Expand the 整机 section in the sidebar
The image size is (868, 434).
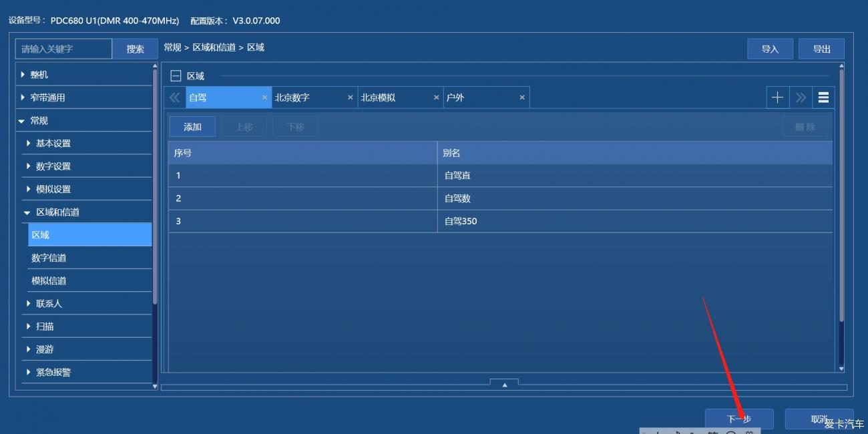pyautogui.click(x=38, y=74)
